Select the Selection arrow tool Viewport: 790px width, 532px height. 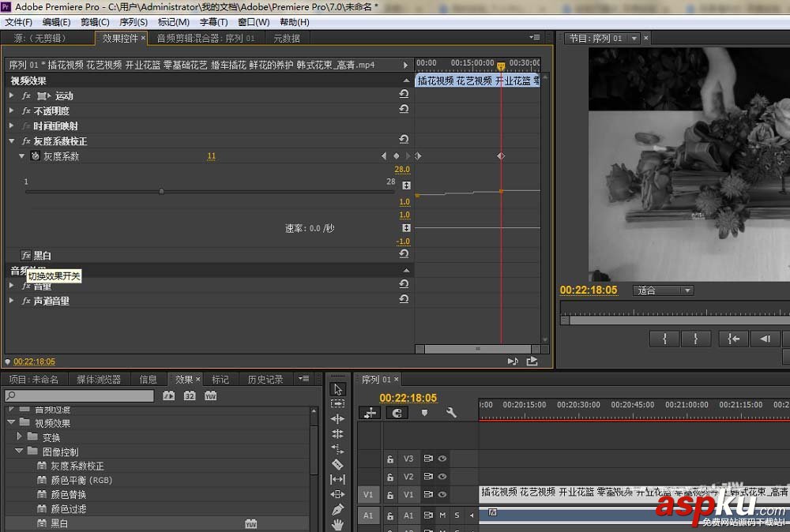(x=337, y=389)
